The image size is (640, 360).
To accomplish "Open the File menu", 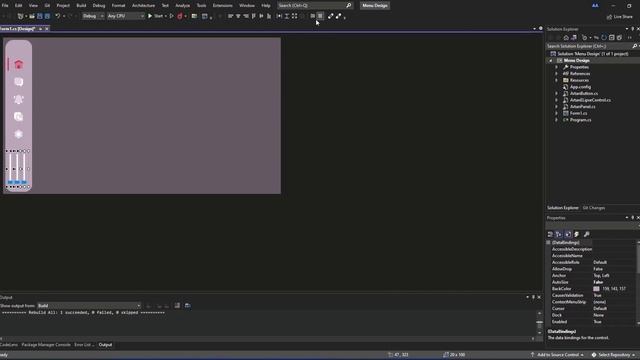I will point(5,6).
